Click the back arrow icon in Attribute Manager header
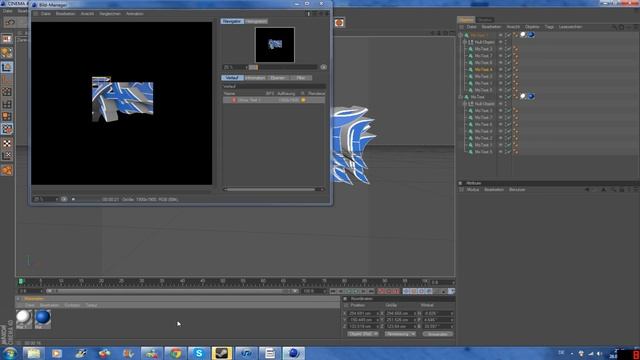The height and width of the screenshot is (360, 640). 587,190
